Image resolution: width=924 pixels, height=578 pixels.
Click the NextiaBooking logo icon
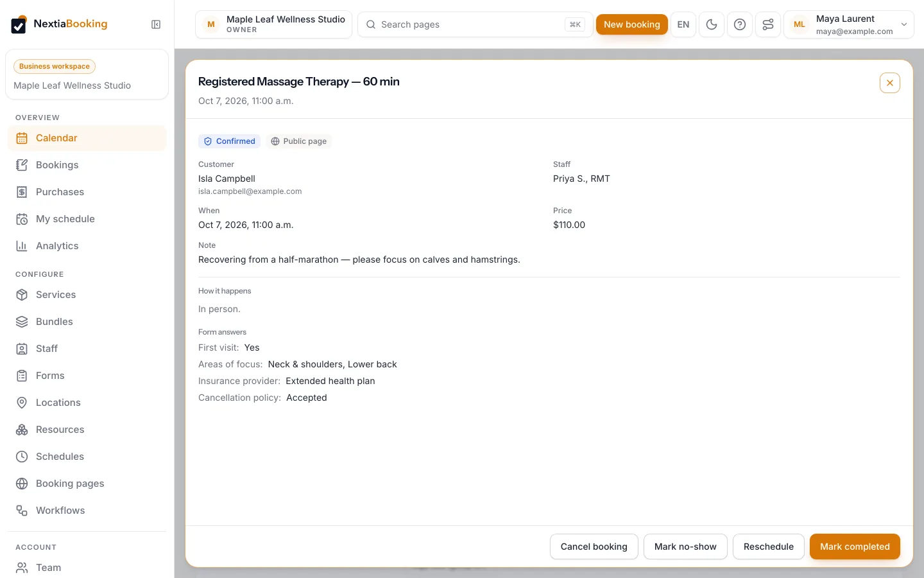[19, 24]
